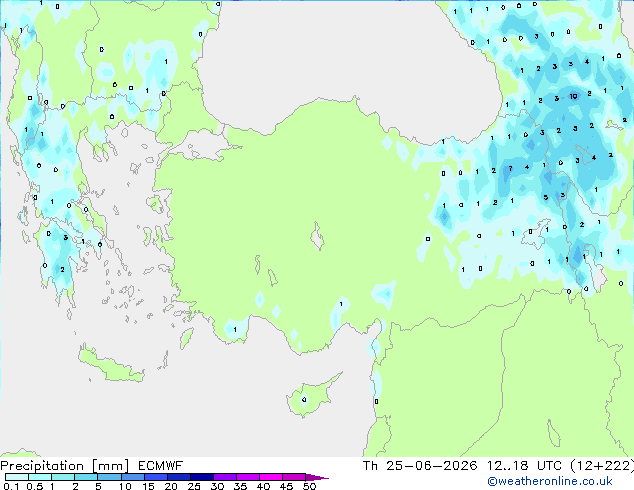The width and height of the screenshot is (634, 490).
Task: Select the 2–5 mm legend swatch
Action: pyautogui.click(x=86, y=477)
